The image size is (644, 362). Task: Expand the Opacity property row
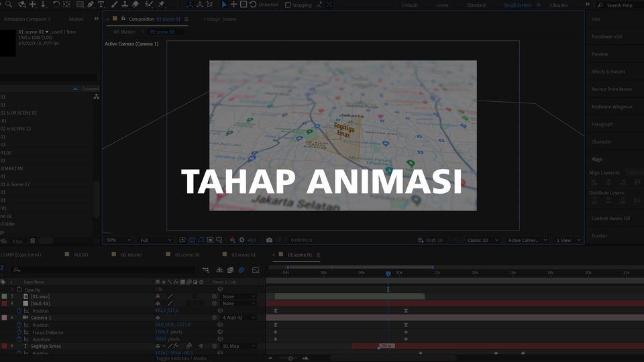(x=12, y=290)
